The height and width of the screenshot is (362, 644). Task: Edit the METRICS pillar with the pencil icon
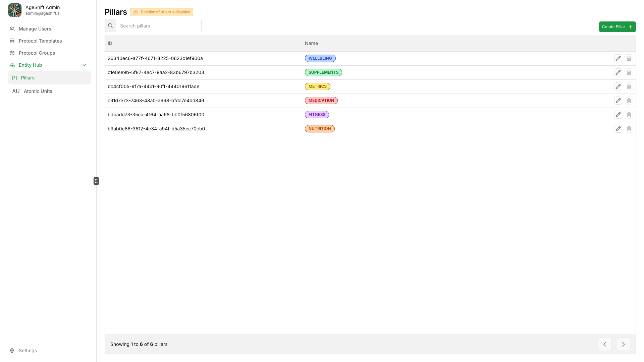click(619, 86)
